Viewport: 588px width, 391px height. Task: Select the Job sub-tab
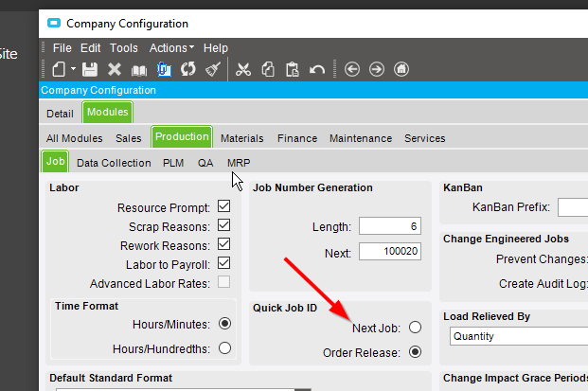(55, 162)
